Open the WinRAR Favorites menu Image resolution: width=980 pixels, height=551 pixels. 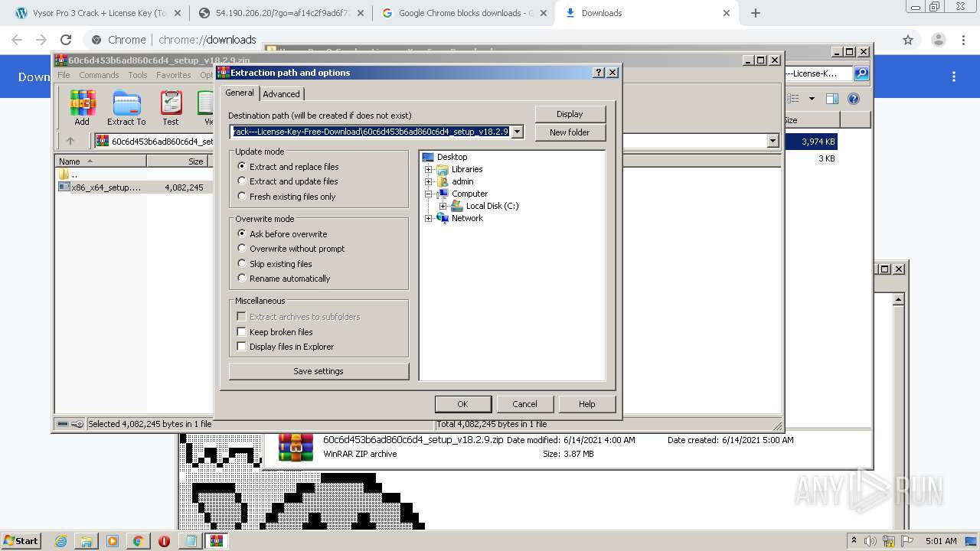click(174, 75)
